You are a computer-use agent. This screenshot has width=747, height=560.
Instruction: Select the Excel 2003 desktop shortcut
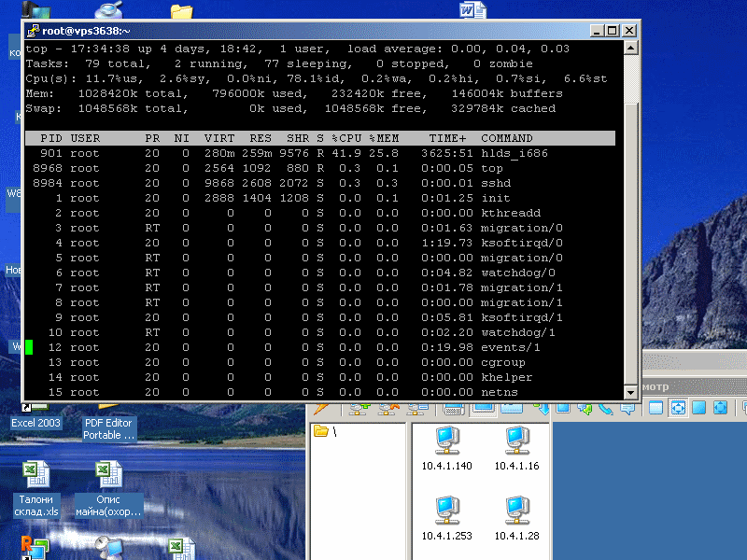(x=35, y=417)
